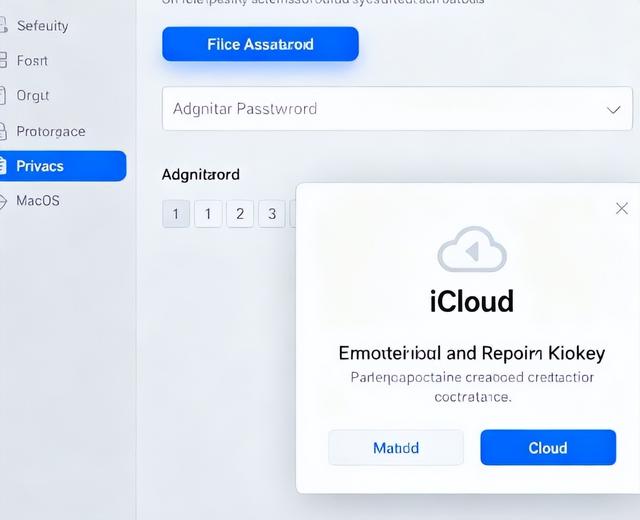Screen dimensions: 640x520
Task: Click the iCloud dialog title
Action: click(472, 302)
